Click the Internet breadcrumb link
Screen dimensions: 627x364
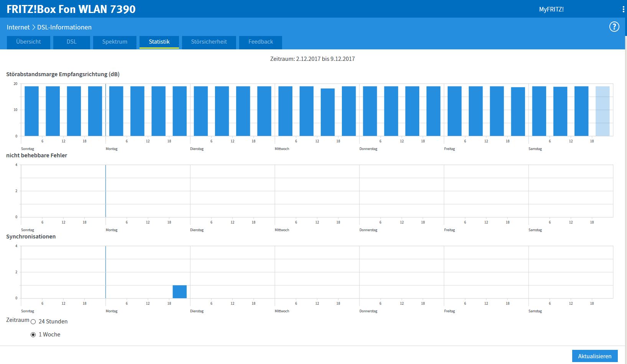coord(18,27)
